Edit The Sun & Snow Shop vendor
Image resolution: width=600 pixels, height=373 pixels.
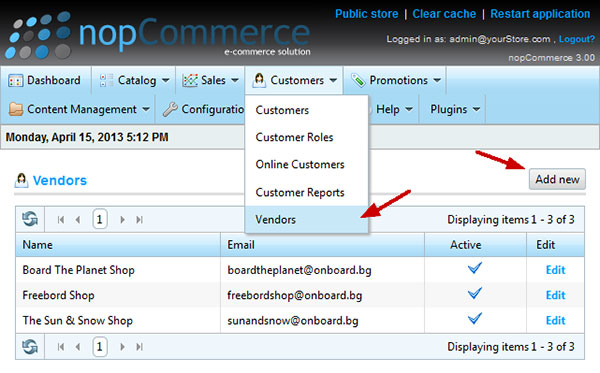coord(555,321)
